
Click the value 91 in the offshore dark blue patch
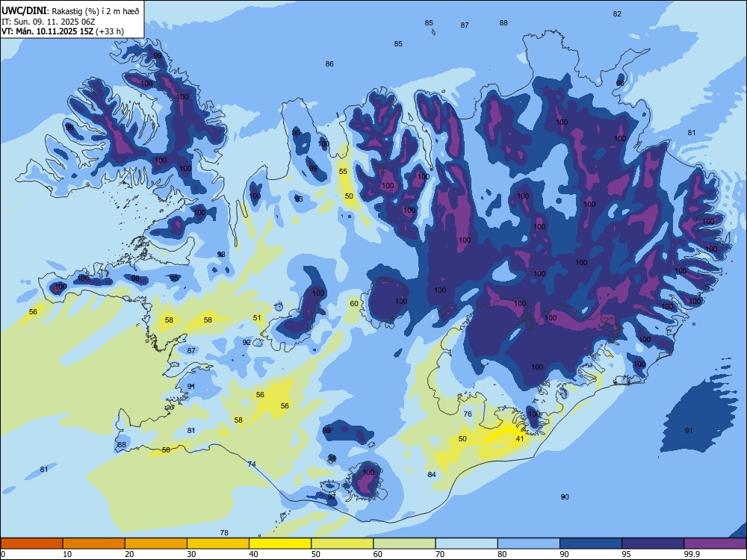coord(689,431)
